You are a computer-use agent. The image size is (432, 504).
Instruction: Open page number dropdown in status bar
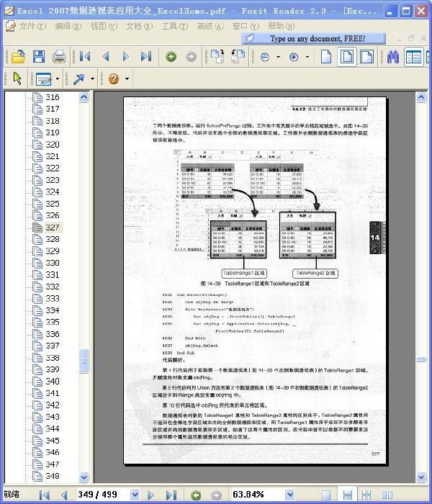pyautogui.click(x=135, y=495)
